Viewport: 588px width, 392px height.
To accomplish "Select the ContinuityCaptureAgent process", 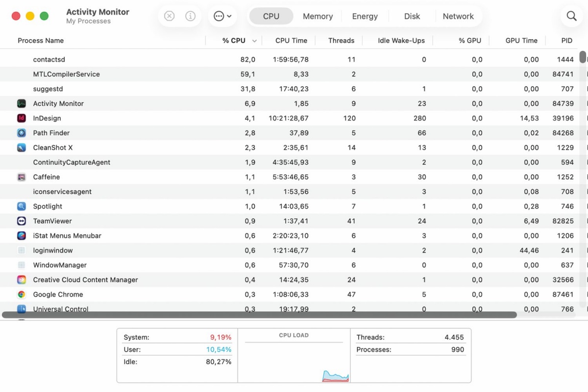I will pos(72,162).
